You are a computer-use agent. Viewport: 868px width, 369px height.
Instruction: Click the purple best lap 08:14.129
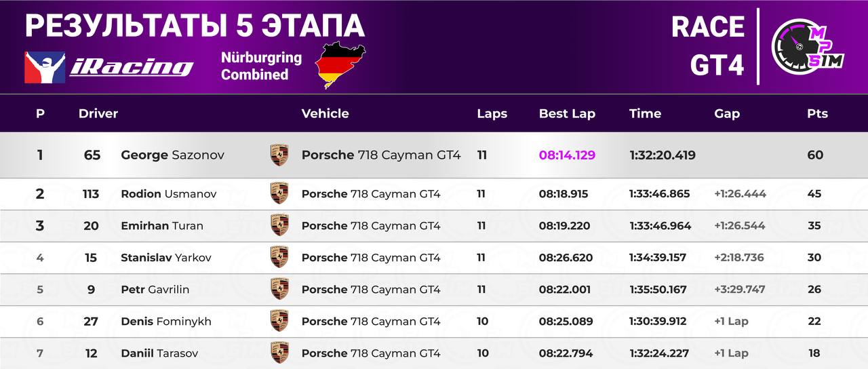click(x=567, y=155)
